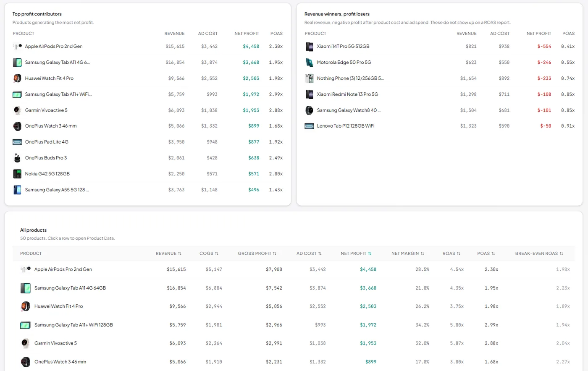The image size is (588, 371).
Task: Click Xiaomi 14T Pro 5G 512GB product name
Action: [343, 47]
